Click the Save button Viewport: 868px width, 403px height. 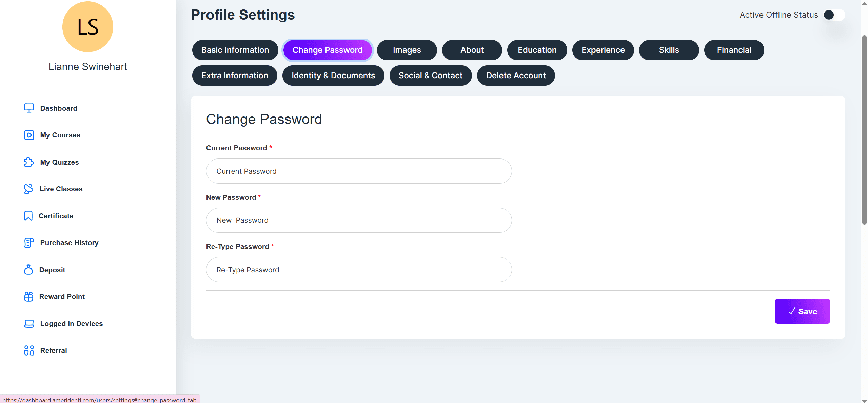click(x=803, y=311)
